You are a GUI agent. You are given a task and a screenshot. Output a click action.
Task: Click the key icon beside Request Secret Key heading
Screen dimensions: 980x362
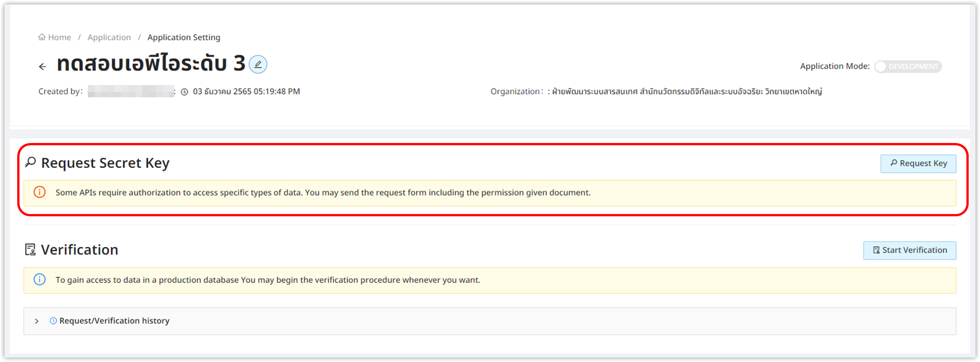point(30,162)
